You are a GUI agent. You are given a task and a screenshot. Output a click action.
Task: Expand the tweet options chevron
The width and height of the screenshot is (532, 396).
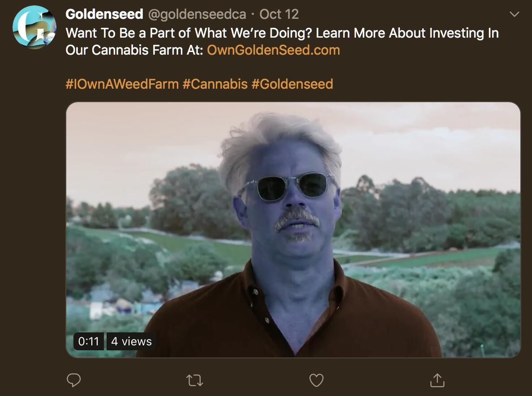(x=515, y=14)
